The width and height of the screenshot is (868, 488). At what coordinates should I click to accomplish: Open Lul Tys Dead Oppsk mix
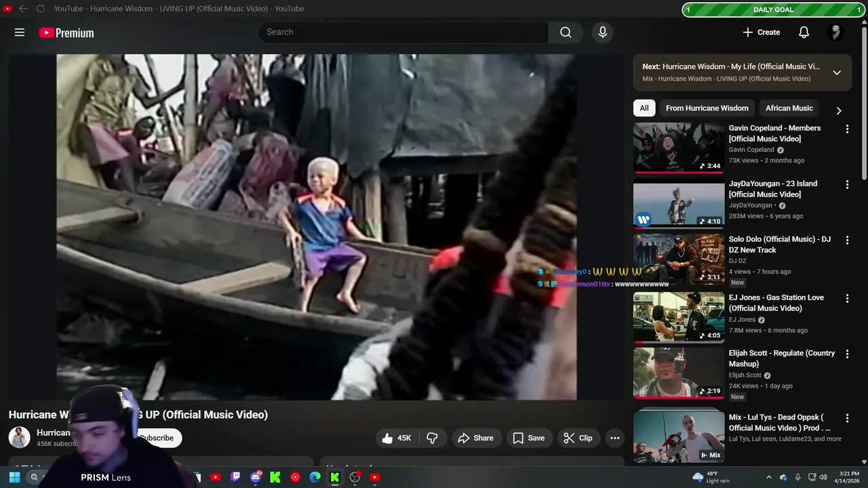[x=679, y=435]
